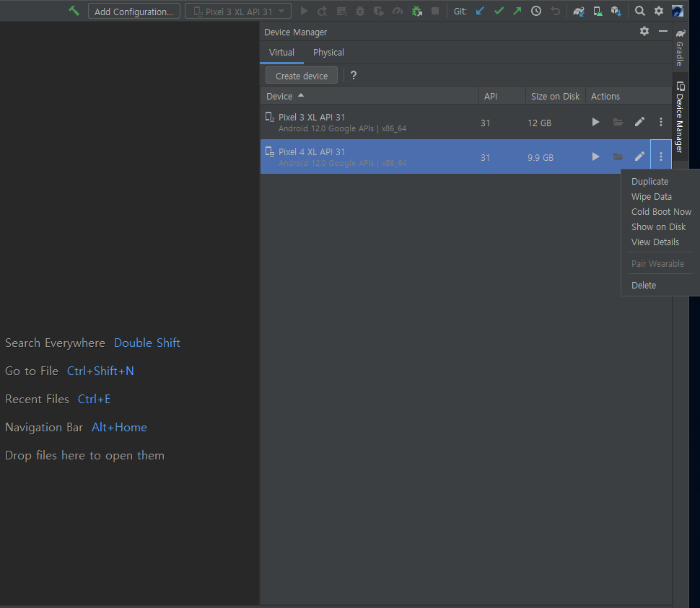Choose Cold Boot Now from the menu
The image size is (700, 608).
pyautogui.click(x=661, y=212)
